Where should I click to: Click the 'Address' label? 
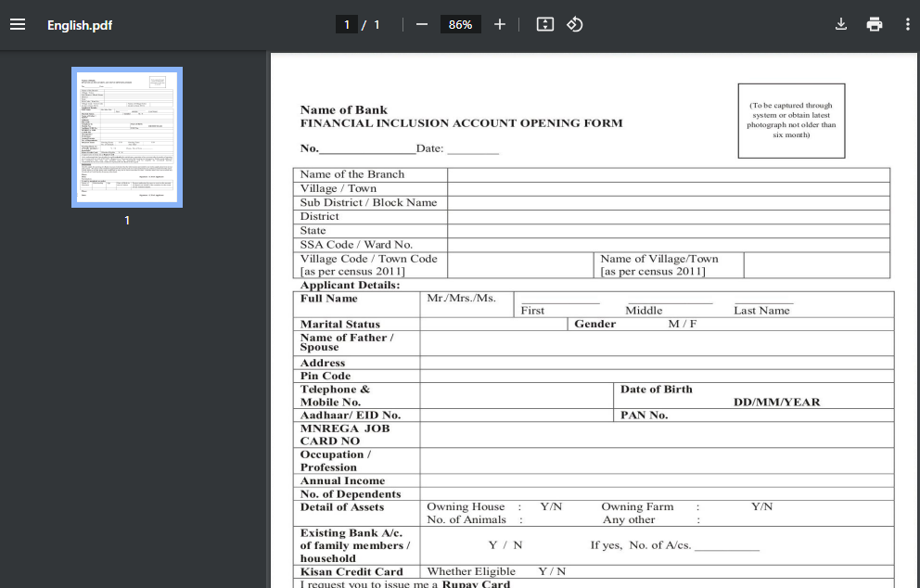(x=322, y=364)
